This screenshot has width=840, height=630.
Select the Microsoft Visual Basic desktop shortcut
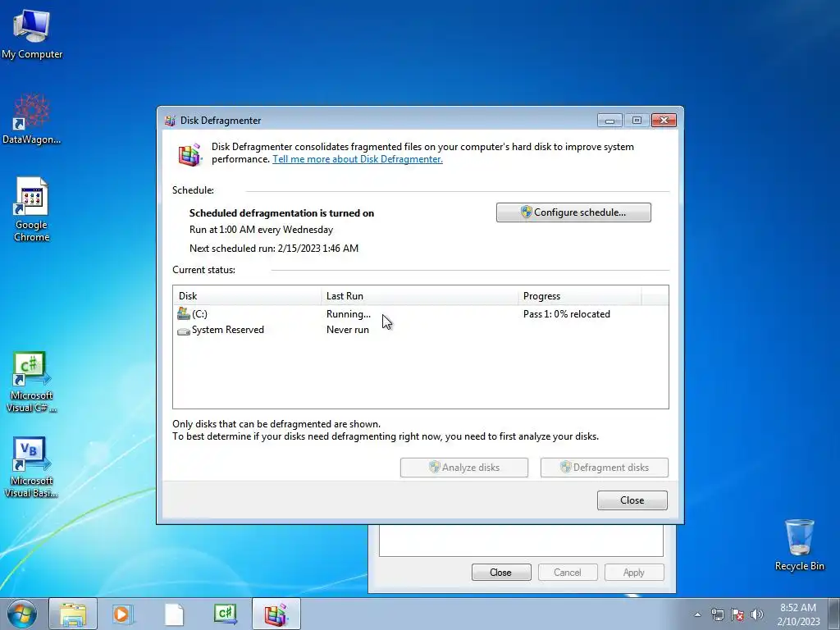pos(32,467)
